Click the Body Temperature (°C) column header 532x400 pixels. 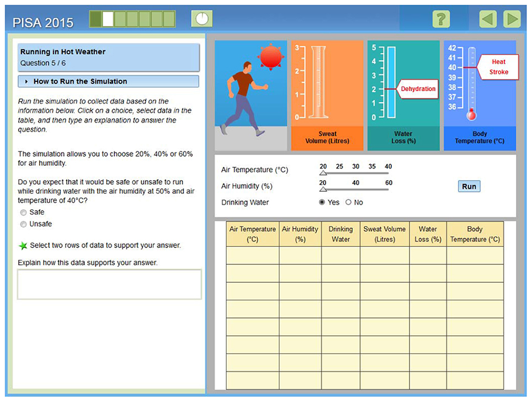(x=475, y=234)
